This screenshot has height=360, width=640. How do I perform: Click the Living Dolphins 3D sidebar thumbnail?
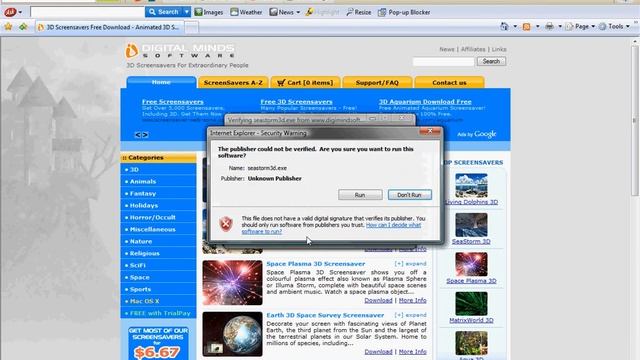471,186
